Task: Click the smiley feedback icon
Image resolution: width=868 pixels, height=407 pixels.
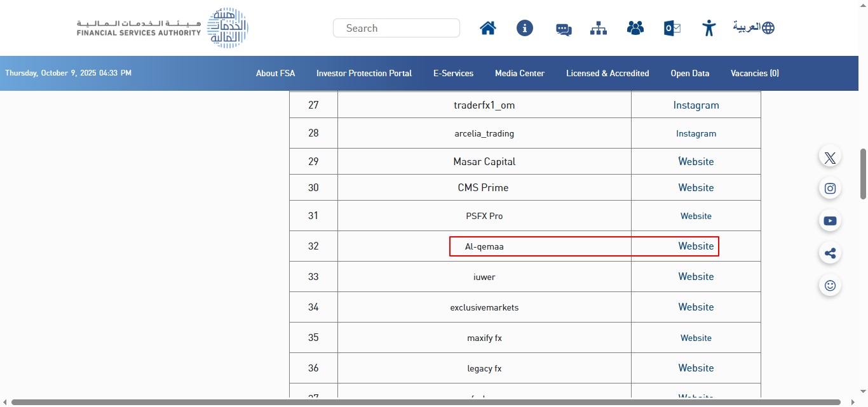Action: [830, 286]
